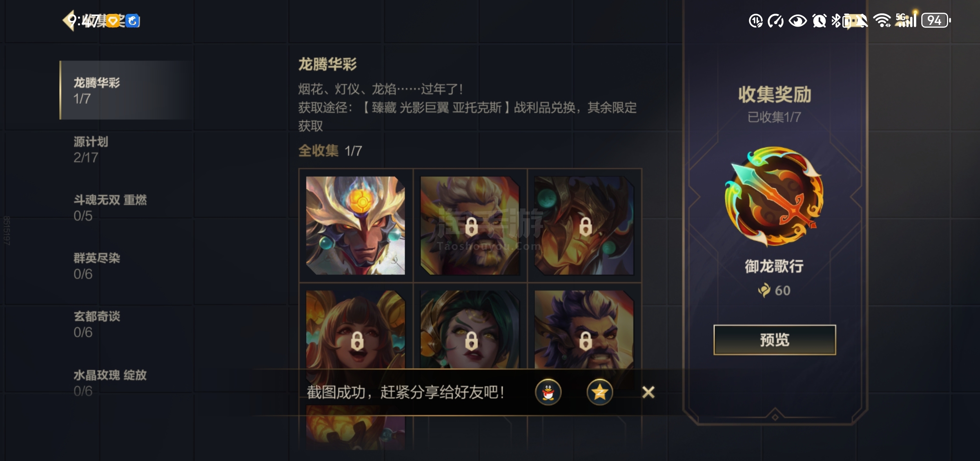Switch to the 源计划 collection tab
This screenshot has width=980, height=461.
click(127, 149)
